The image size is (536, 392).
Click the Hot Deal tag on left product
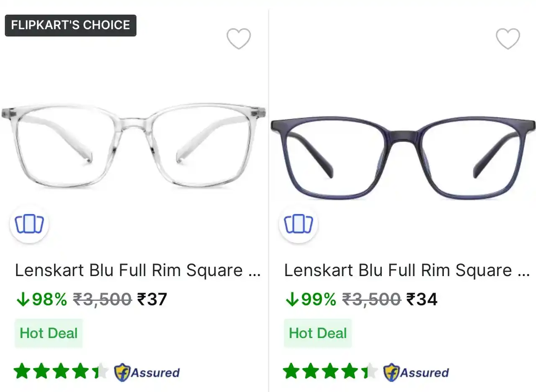(48, 333)
